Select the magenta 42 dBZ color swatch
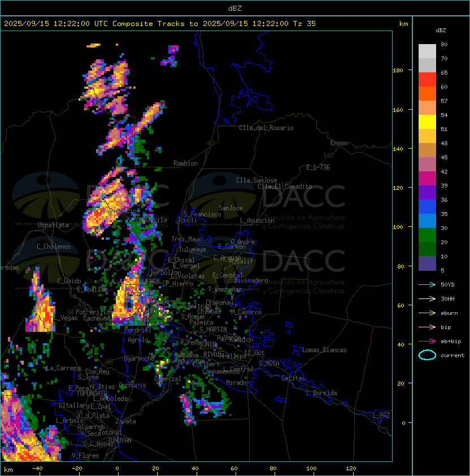The height and width of the screenshot is (476, 470). click(x=427, y=178)
